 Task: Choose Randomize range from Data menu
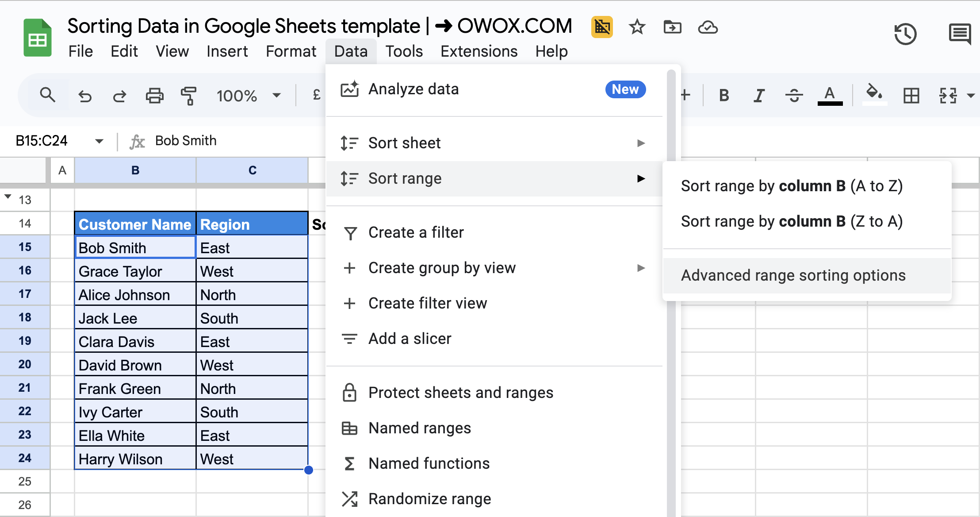[x=429, y=499]
